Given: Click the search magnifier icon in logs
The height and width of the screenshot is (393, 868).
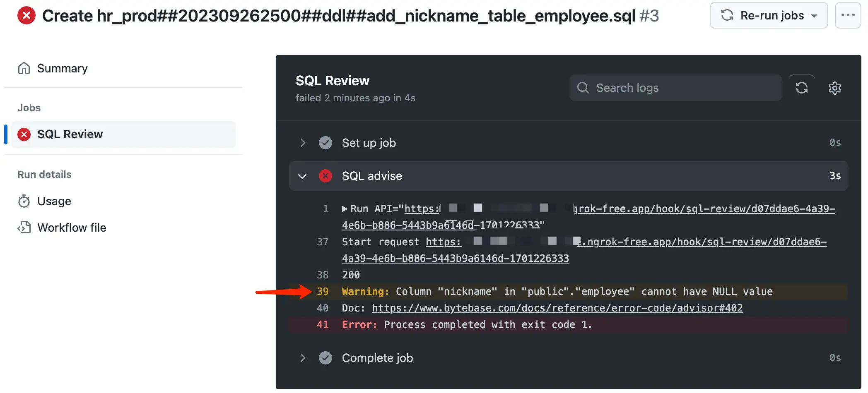Looking at the screenshot, I should pyautogui.click(x=583, y=88).
